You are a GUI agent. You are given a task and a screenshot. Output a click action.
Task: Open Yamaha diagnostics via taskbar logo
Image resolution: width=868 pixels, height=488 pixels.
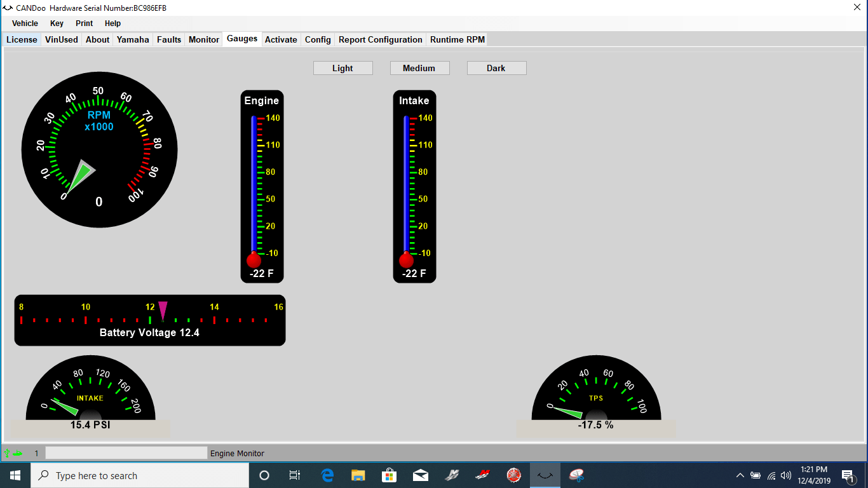pyautogui.click(x=513, y=475)
